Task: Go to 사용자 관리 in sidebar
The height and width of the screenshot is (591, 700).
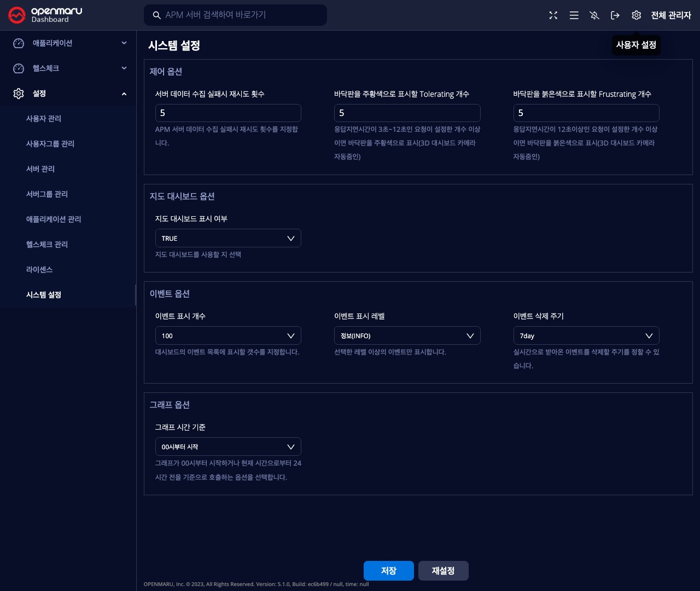Action: point(44,119)
